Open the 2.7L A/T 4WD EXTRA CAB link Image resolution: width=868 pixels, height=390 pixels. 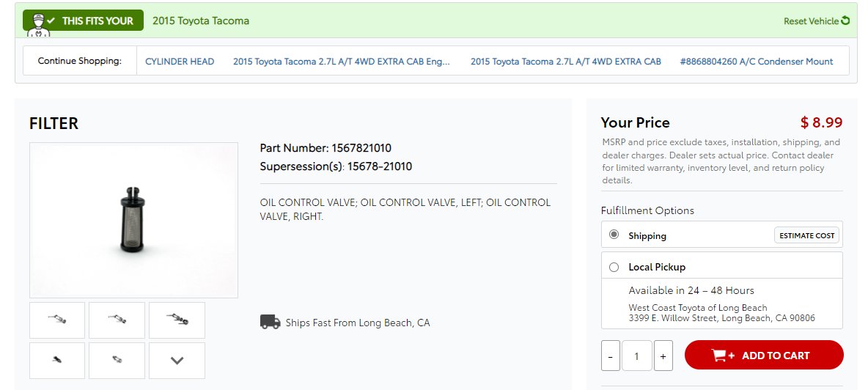tap(566, 62)
